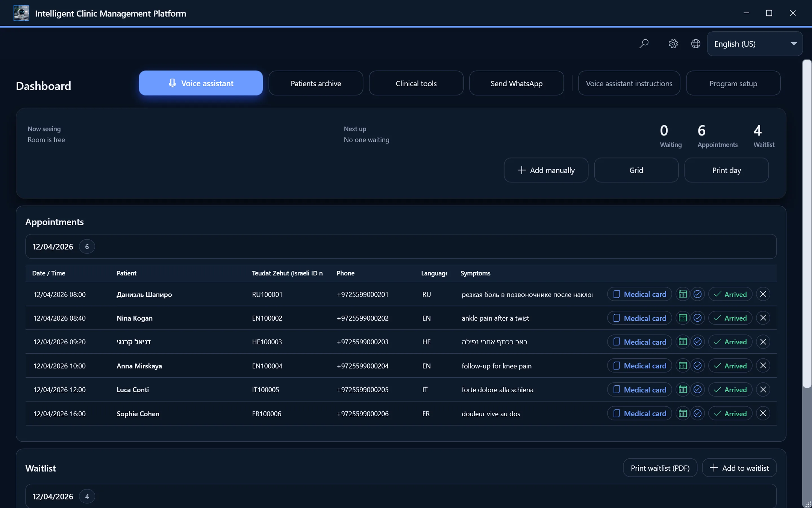Viewport: 812px width, 508px height.
Task: Click Print waitlist (PDF)
Action: click(x=660, y=468)
